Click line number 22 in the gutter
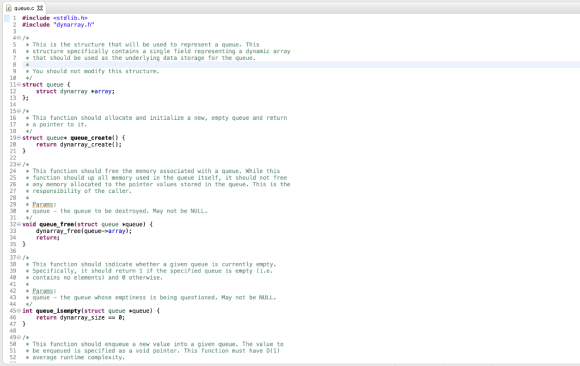 (x=13, y=158)
